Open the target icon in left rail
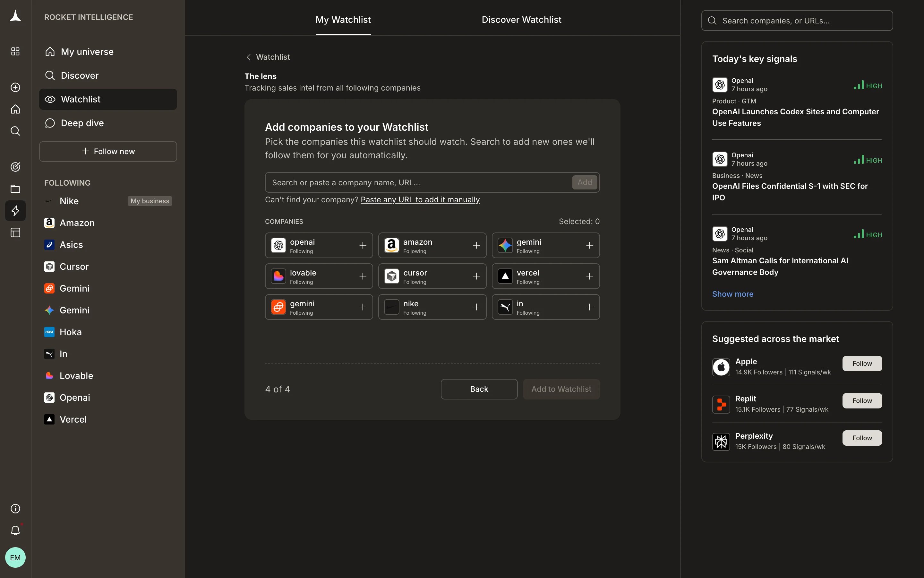Image resolution: width=924 pixels, height=578 pixels. pyautogui.click(x=15, y=167)
